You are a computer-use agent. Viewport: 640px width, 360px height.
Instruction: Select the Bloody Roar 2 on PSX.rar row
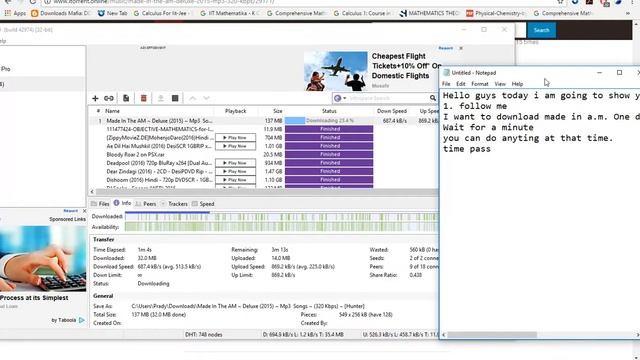tap(264, 155)
